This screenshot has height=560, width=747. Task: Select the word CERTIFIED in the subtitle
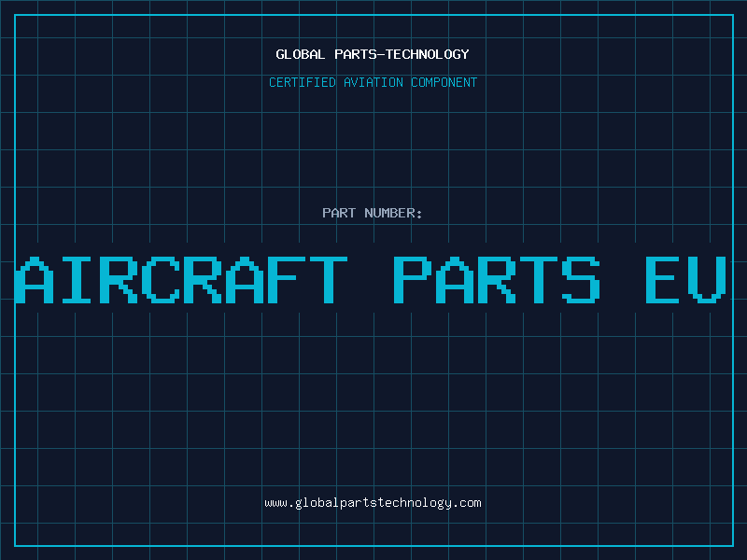pyautogui.click(x=303, y=82)
